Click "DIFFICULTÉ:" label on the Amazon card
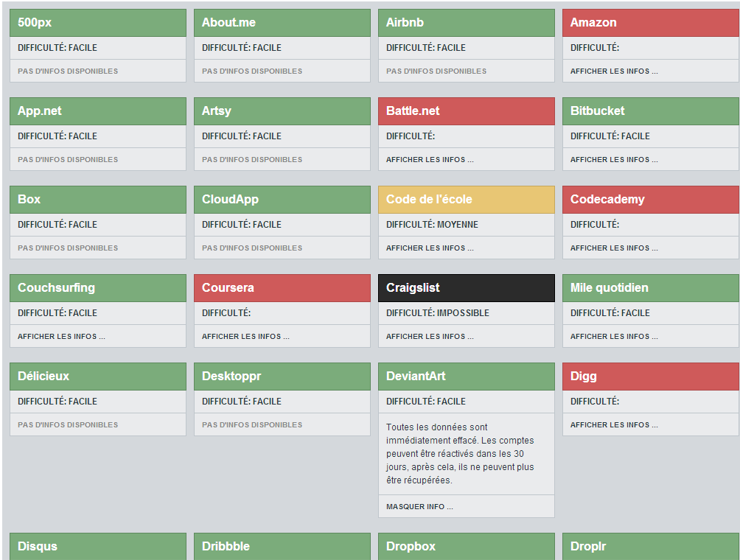 (595, 48)
